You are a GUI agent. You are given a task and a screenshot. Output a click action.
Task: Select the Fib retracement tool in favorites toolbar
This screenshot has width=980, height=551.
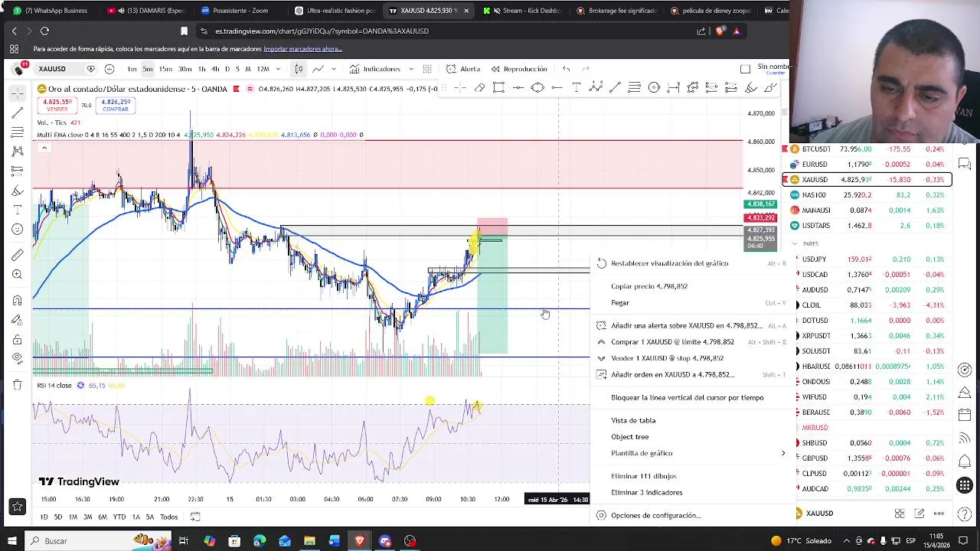pos(635,88)
